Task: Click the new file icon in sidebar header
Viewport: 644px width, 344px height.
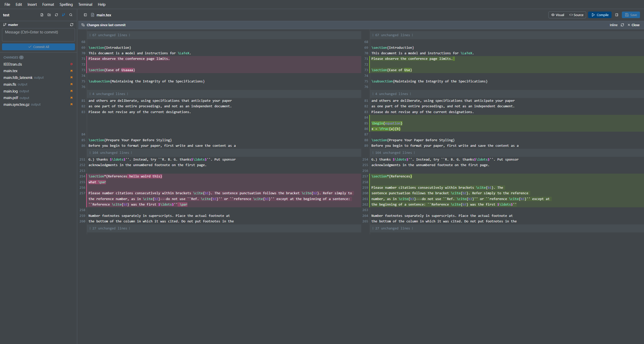Action: (42, 15)
